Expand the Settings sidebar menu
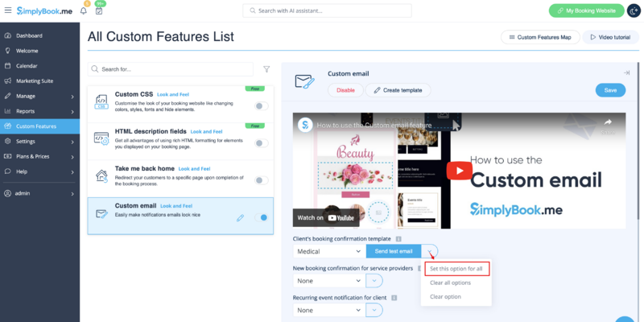 coord(39,142)
